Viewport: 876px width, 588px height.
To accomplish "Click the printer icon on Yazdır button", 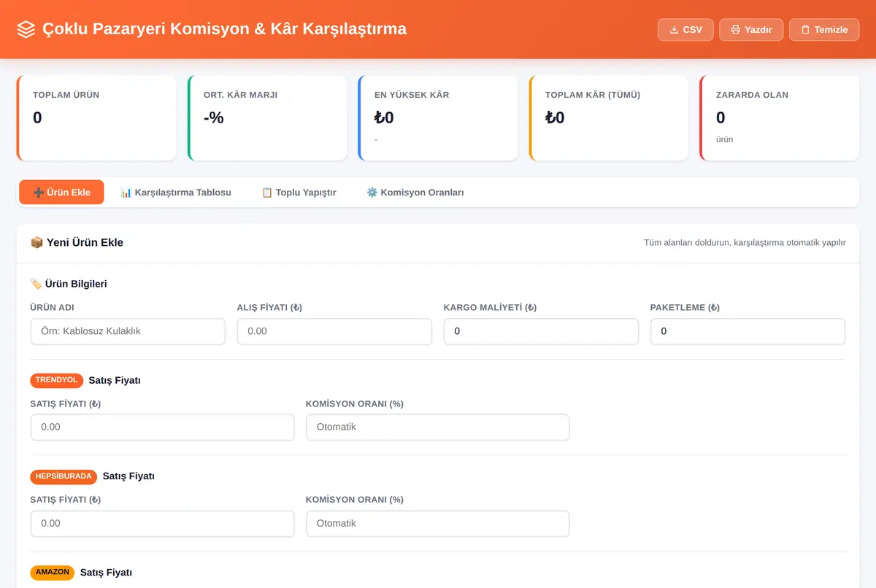I will click(x=735, y=30).
